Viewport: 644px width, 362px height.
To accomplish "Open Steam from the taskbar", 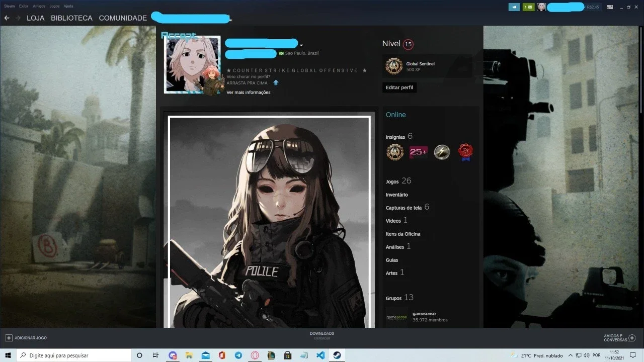I will (336, 355).
